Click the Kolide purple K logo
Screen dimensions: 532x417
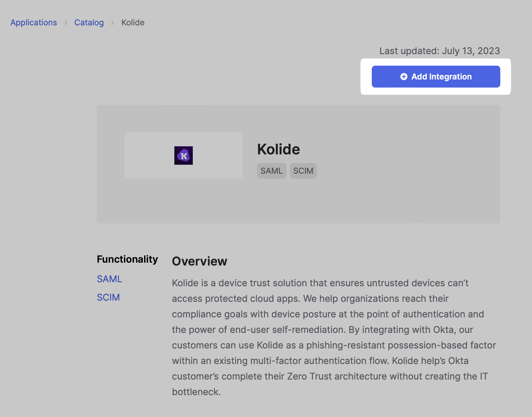coord(184,156)
